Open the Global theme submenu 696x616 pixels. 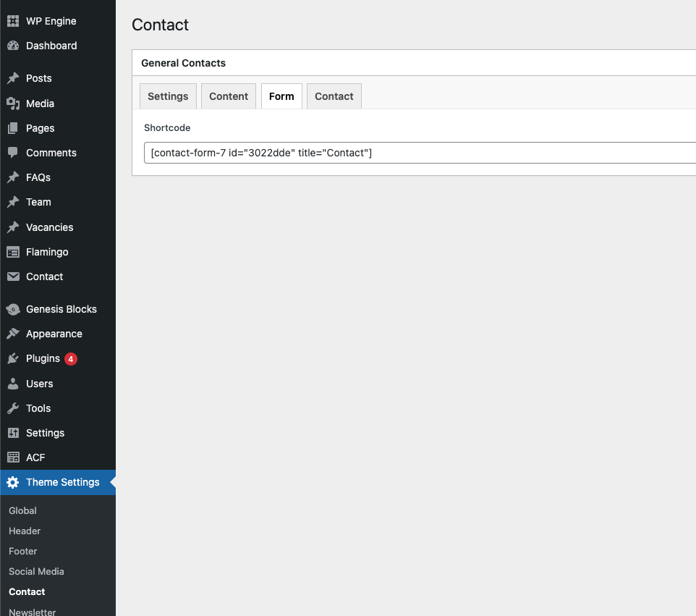[x=22, y=511]
